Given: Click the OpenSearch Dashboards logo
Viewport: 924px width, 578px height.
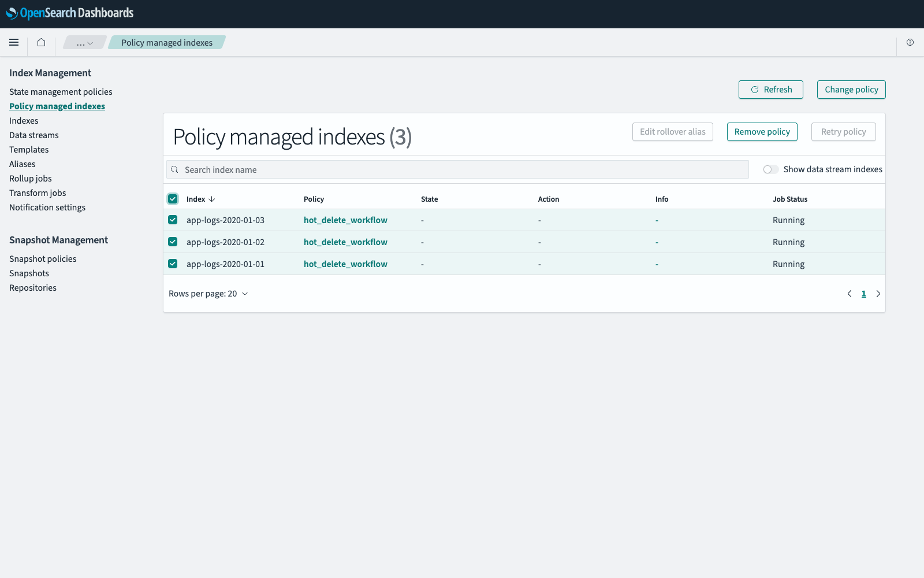Looking at the screenshot, I should click(x=70, y=13).
